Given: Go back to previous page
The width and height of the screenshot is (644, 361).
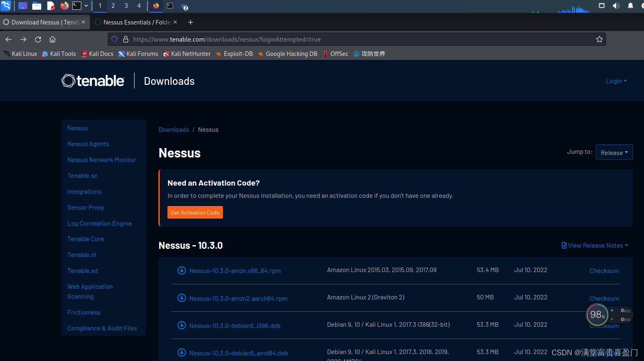Looking at the screenshot, I should coord(9,40).
